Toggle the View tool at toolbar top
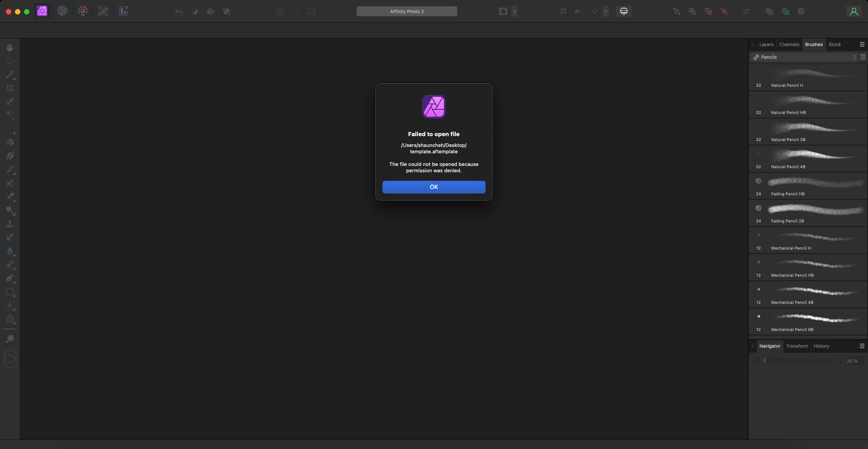The width and height of the screenshot is (868, 449). (10, 47)
